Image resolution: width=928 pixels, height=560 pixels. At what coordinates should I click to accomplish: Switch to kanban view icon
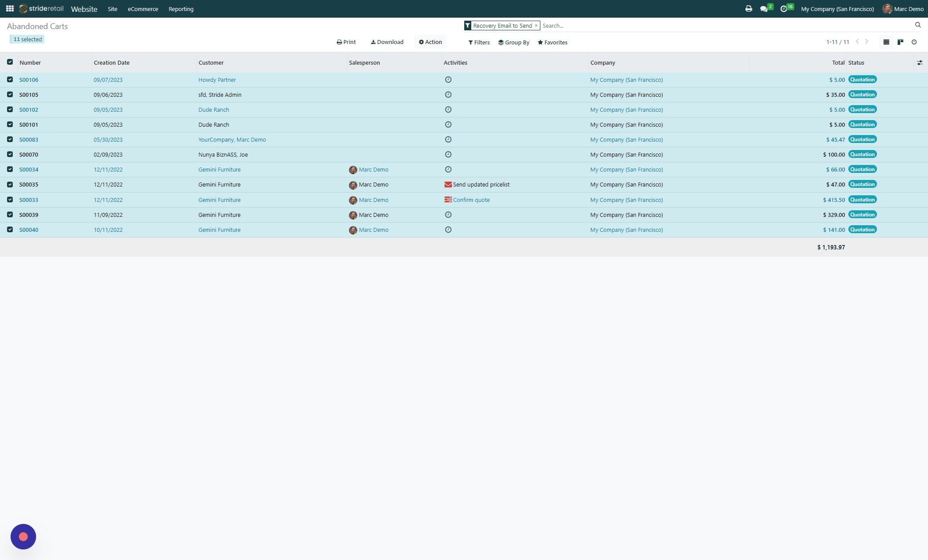(x=900, y=42)
